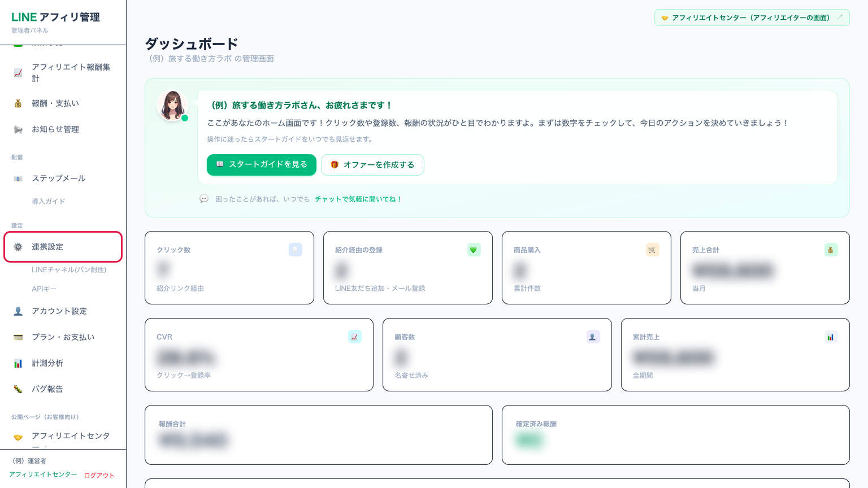The width and height of the screenshot is (868, 488).
Task: Open アカウント設定 menu item
Action: [63, 311]
